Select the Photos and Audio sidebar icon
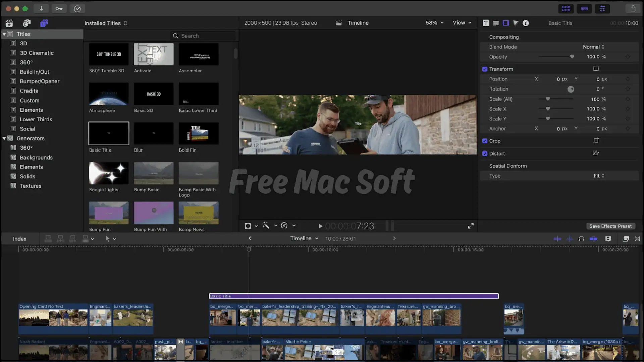The width and height of the screenshot is (644, 362). click(26, 23)
